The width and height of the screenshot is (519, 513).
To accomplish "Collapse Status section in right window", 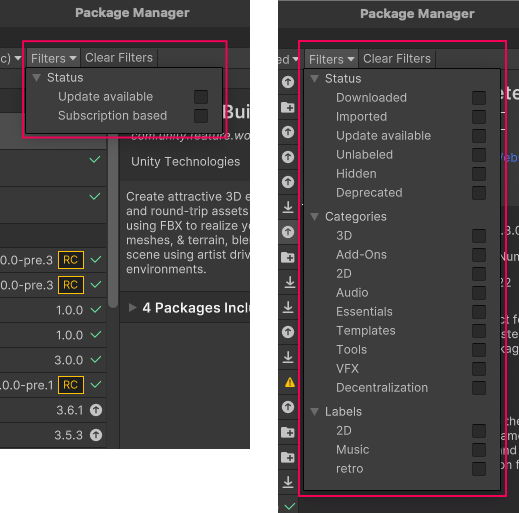I will [314, 79].
